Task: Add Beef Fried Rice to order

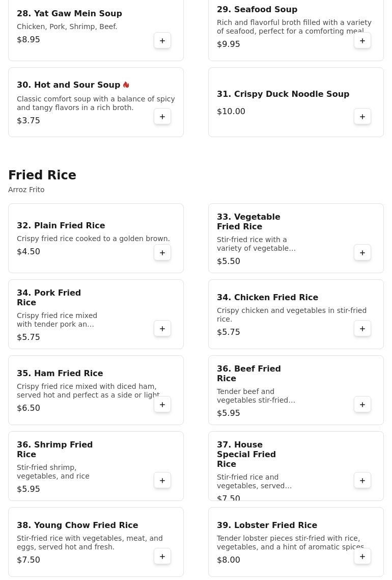Action: (362, 405)
